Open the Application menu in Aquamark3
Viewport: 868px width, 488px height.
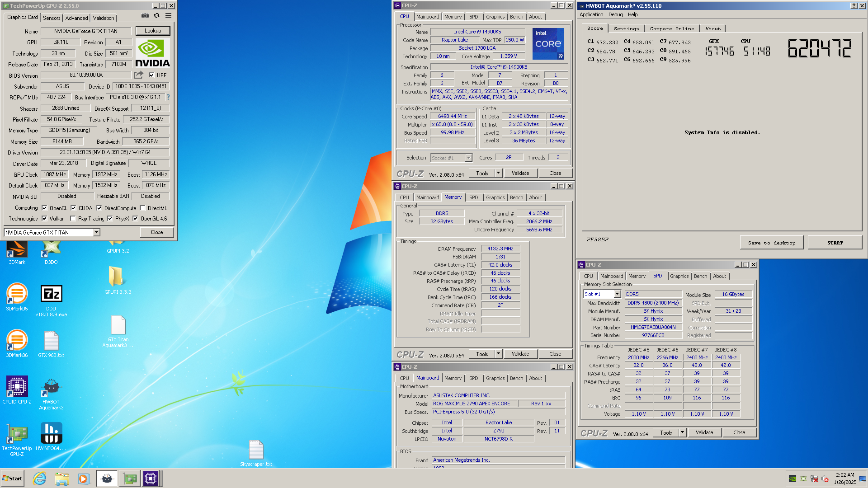click(591, 14)
